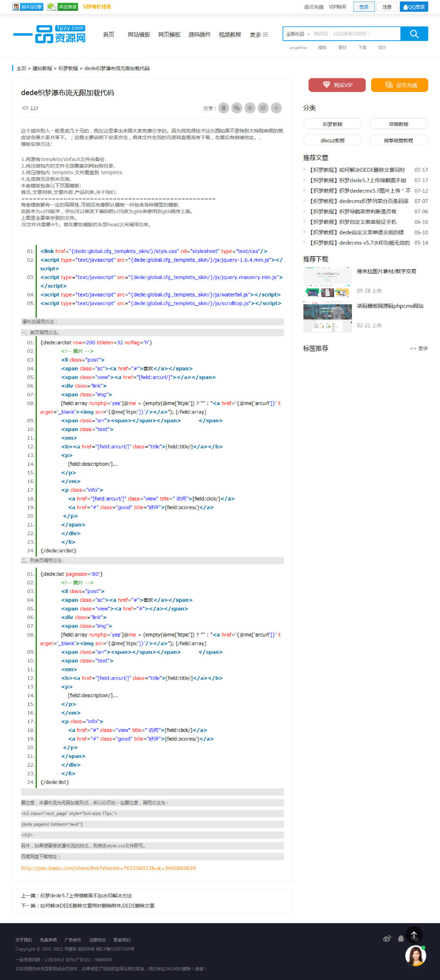Click hot search keyword angelina
The image size is (440, 980).
(298, 47)
